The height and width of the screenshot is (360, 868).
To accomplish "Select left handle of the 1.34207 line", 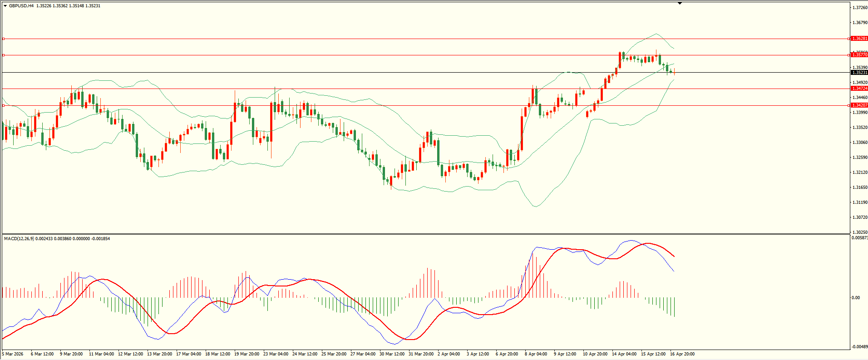I will (x=4, y=105).
